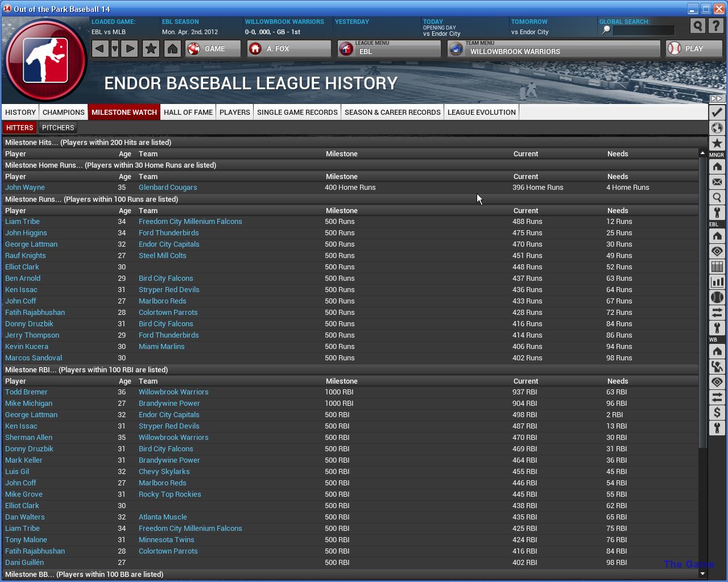Open the bar chart statistics icon

tap(717, 282)
